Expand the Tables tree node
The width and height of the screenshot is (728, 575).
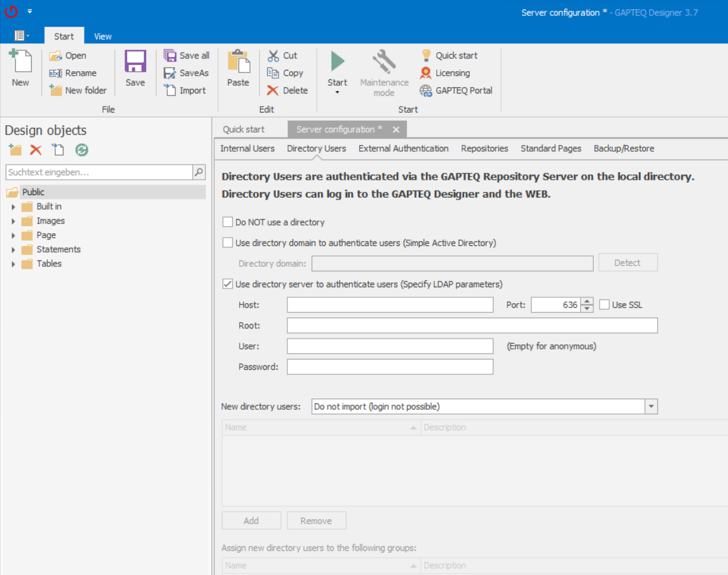(x=14, y=264)
